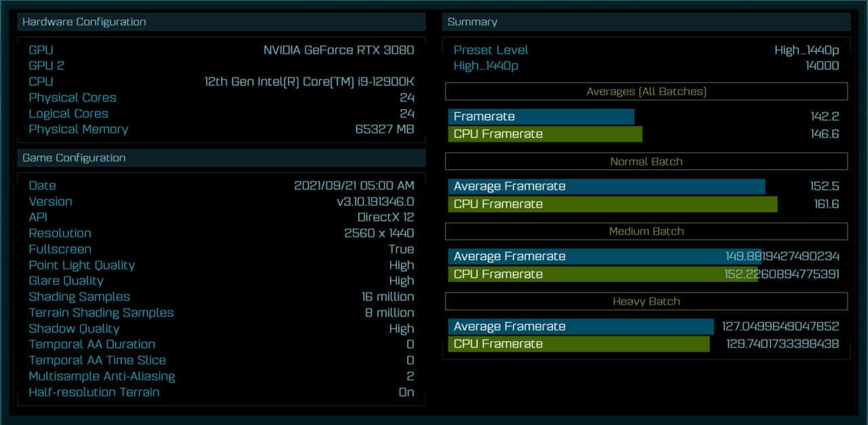Viewport: 868px width, 425px height.
Task: Click the blue Framerate bar under Averages
Action: click(541, 117)
